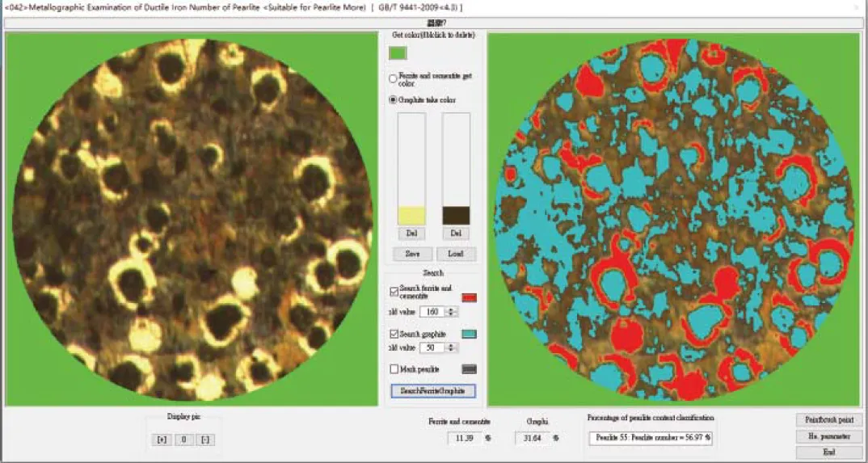Adjust the ferrite threshold value 160 stepper

point(452,312)
